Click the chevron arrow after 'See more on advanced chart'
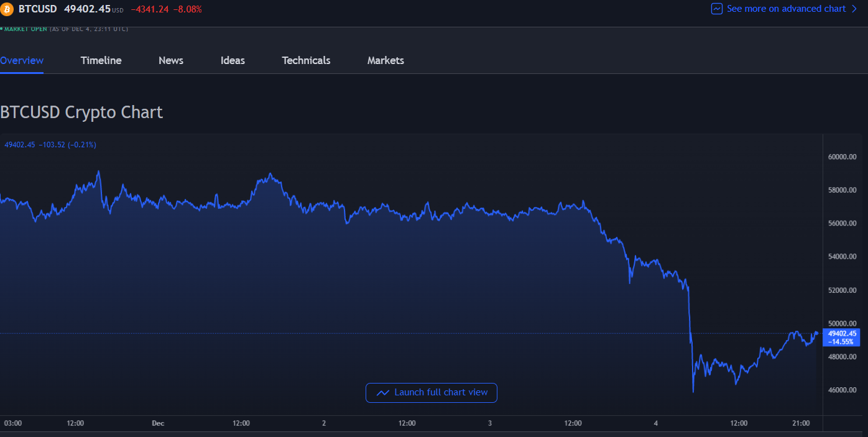 (x=854, y=9)
